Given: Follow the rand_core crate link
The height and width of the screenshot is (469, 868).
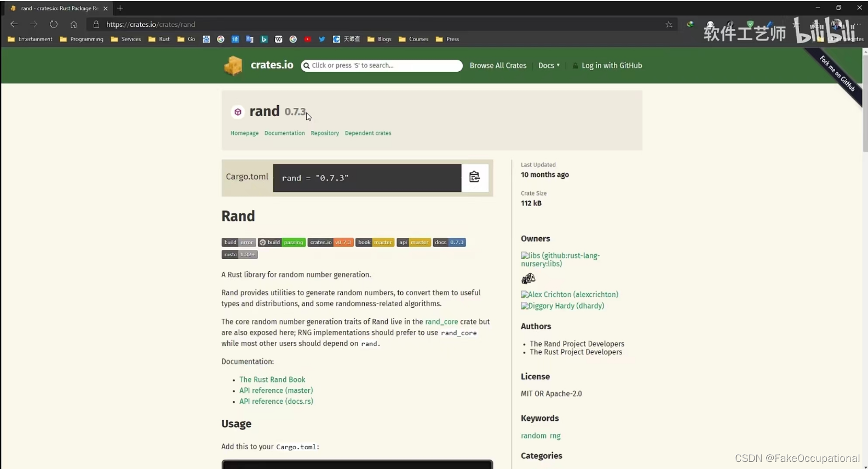Looking at the screenshot, I should (x=441, y=322).
